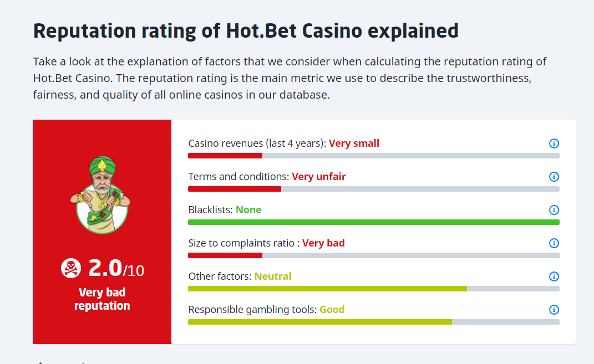Screen dimensions: 594x364
Task: Click the turbaned casino guru mascot image
Action: (101, 195)
